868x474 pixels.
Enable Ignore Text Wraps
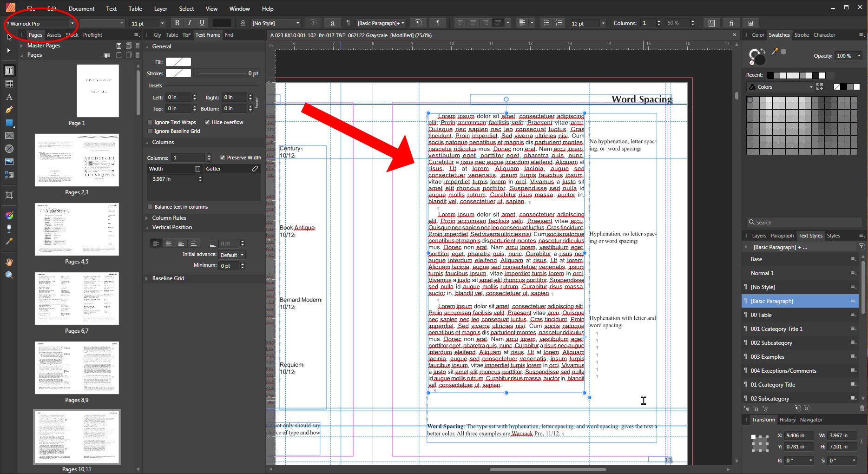pyautogui.click(x=150, y=122)
